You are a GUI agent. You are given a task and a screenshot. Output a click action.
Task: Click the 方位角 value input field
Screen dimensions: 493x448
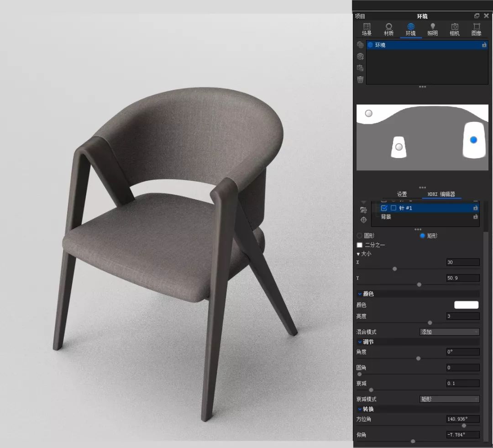(x=463, y=419)
